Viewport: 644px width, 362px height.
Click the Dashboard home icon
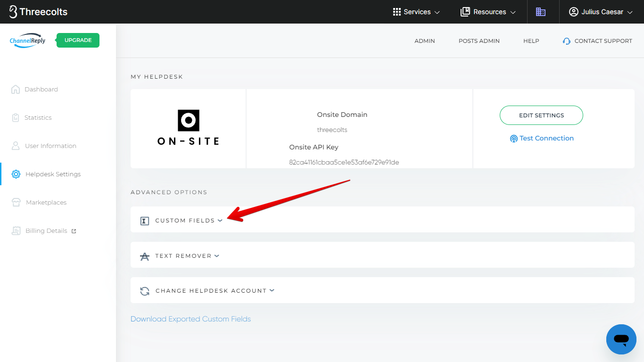(16, 89)
